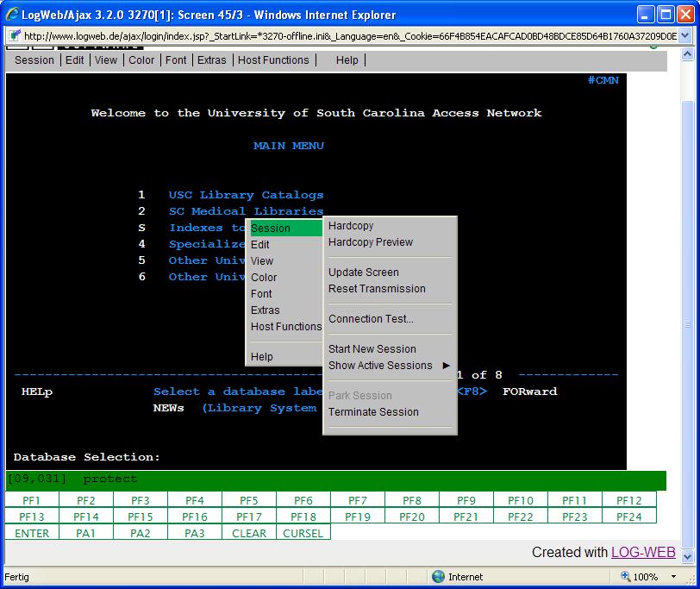This screenshot has width=700, height=589.
Task: Click the ENTER key button
Action: point(32,533)
